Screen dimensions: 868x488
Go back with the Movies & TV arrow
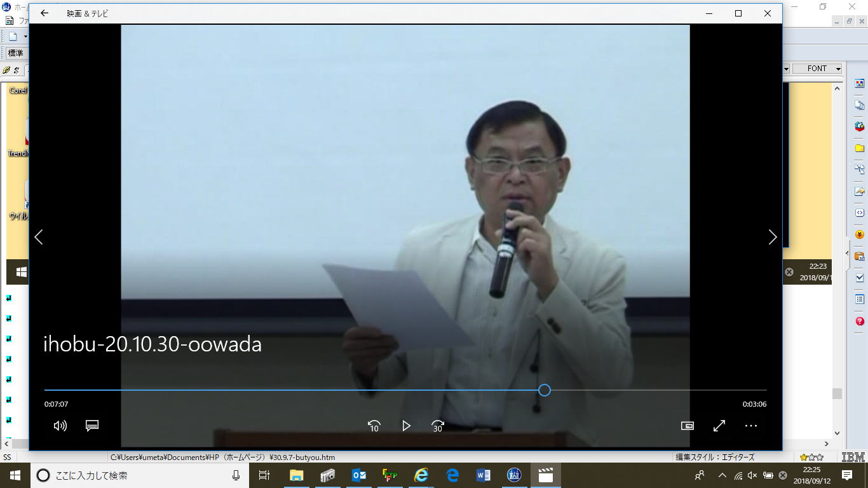[x=44, y=13]
